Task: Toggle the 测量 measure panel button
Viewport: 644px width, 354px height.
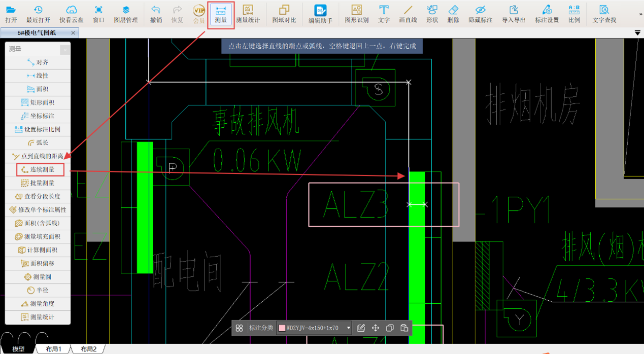Action: click(x=221, y=14)
